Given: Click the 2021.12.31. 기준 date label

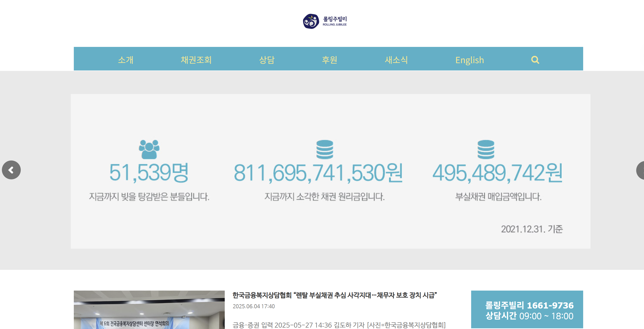Looking at the screenshot, I should coord(532,229).
